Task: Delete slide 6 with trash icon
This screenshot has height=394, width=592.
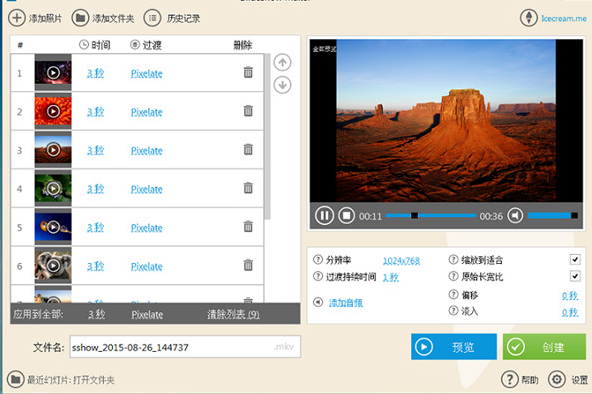Action: 248,265
